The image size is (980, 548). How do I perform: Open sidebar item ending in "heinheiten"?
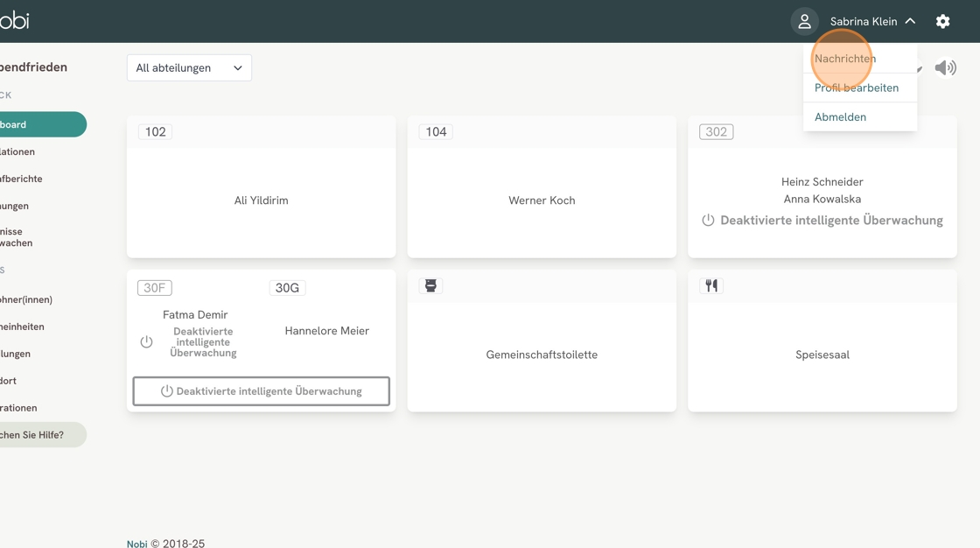[22, 327]
